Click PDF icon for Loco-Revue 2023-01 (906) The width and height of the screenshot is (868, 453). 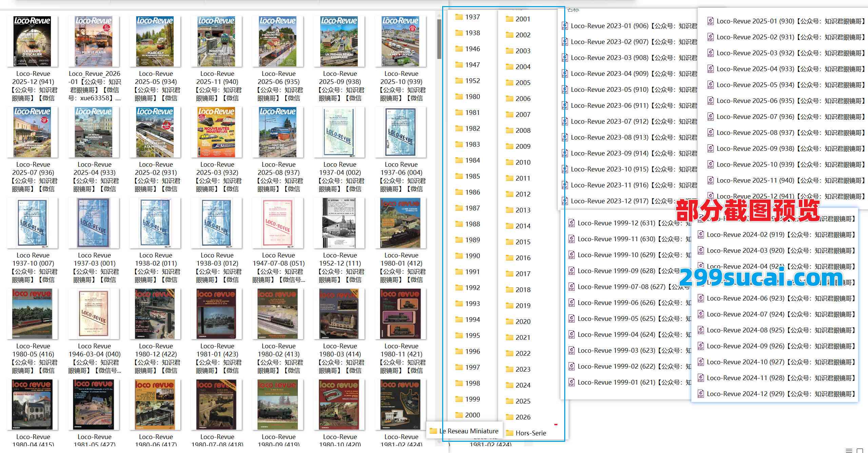[x=565, y=26]
